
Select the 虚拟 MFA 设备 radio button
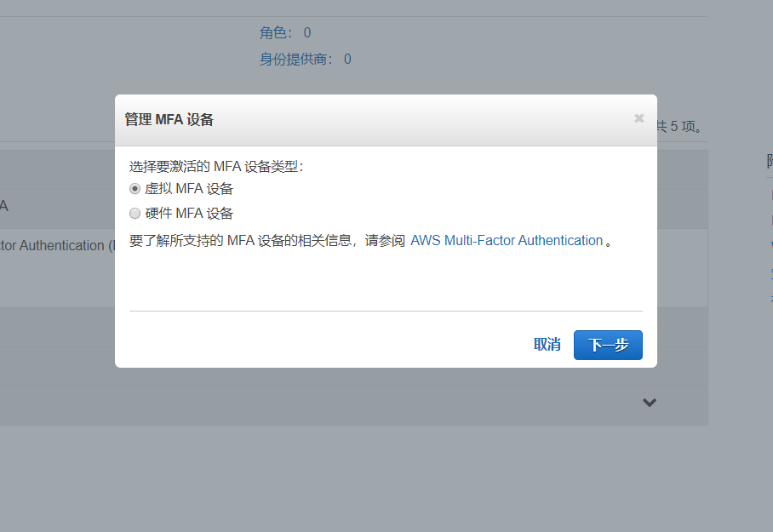[135, 189]
